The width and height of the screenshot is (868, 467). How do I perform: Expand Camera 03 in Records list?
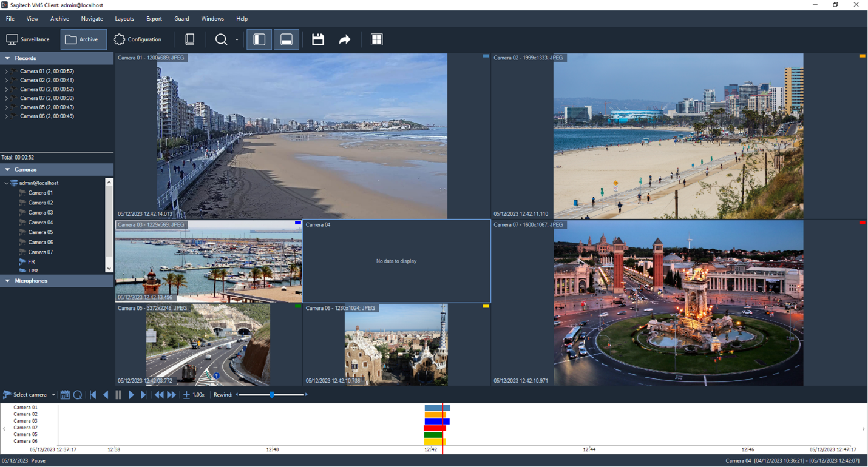(7, 89)
